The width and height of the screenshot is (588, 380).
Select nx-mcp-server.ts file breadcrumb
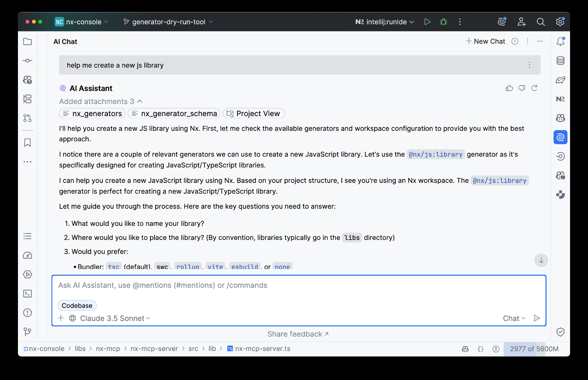pos(259,349)
